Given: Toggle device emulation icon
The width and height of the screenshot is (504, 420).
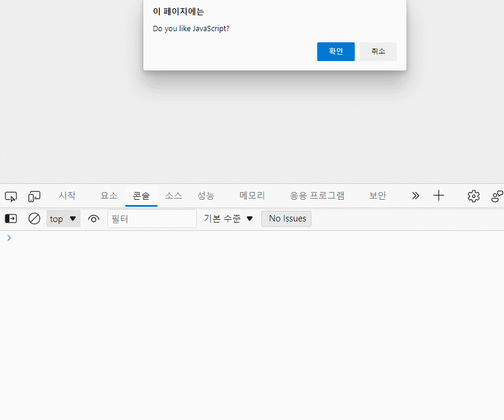Looking at the screenshot, I should [35, 196].
